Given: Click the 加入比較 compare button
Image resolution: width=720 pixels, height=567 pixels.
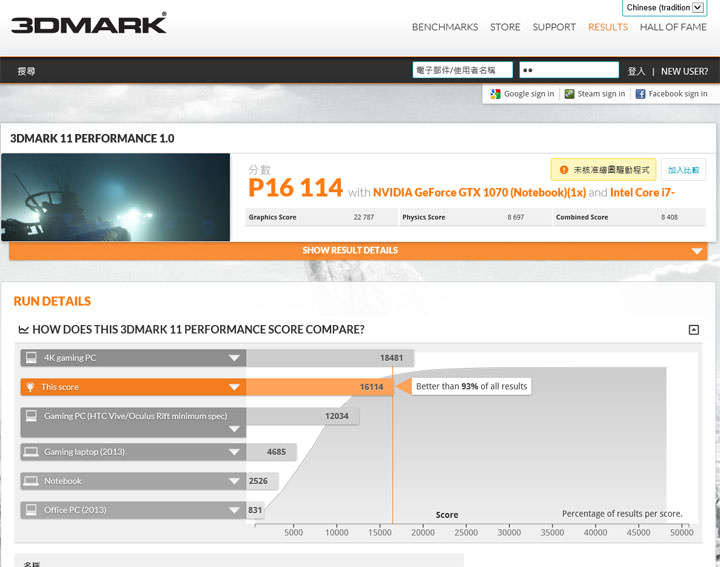Looking at the screenshot, I should (x=684, y=171).
